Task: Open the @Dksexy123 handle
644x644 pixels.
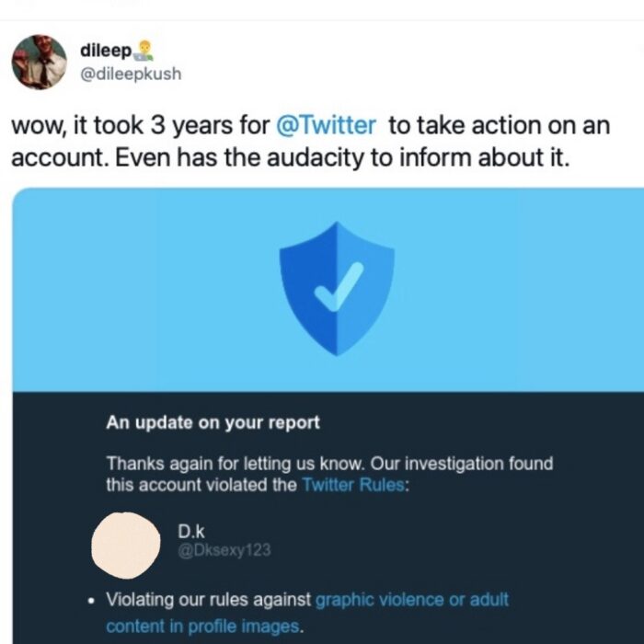Action: [x=224, y=550]
